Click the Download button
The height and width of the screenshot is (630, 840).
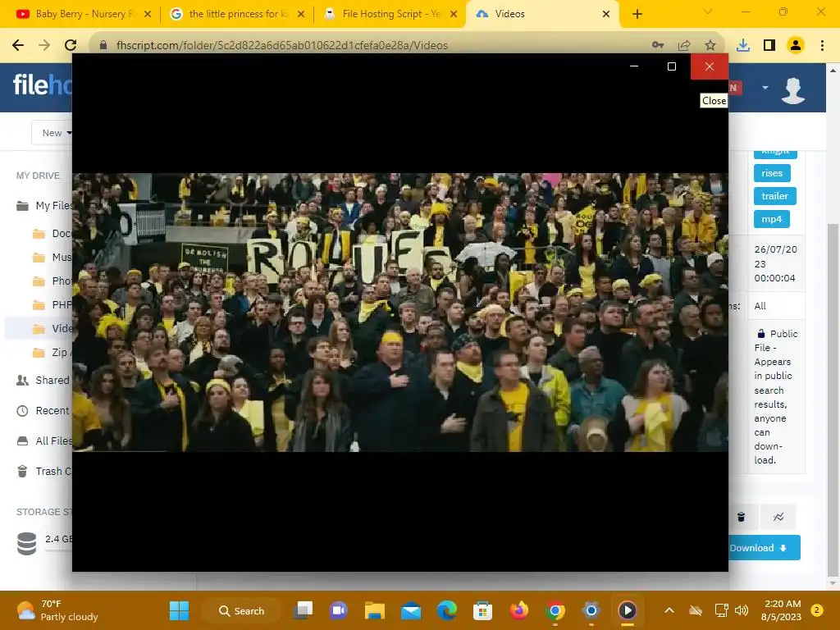pyautogui.click(x=765, y=547)
